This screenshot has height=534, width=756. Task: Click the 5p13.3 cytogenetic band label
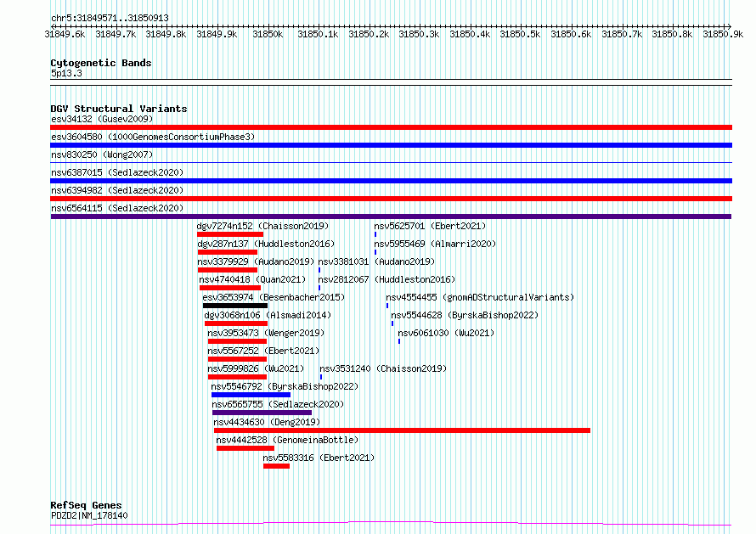pyautogui.click(x=66, y=73)
